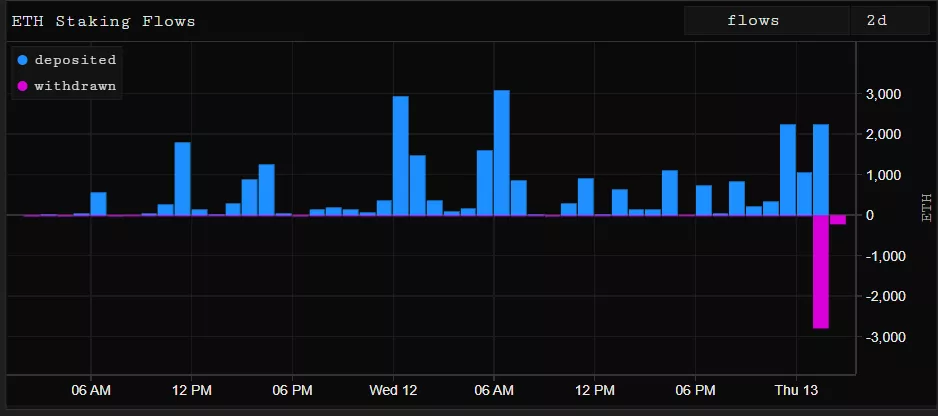Image resolution: width=938 pixels, height=416 pixels.
Task: Toggle the withdrawn series in legend
Action: (75, 86)
